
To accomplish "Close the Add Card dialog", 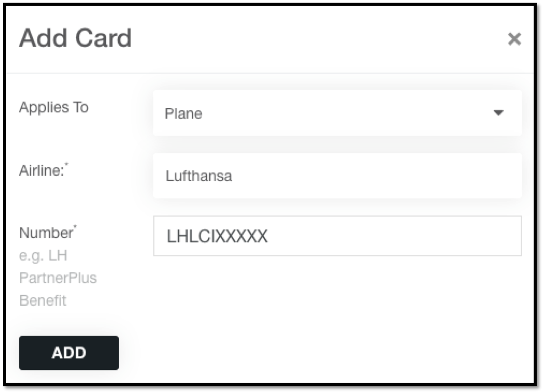I will (x=514, y=39).
